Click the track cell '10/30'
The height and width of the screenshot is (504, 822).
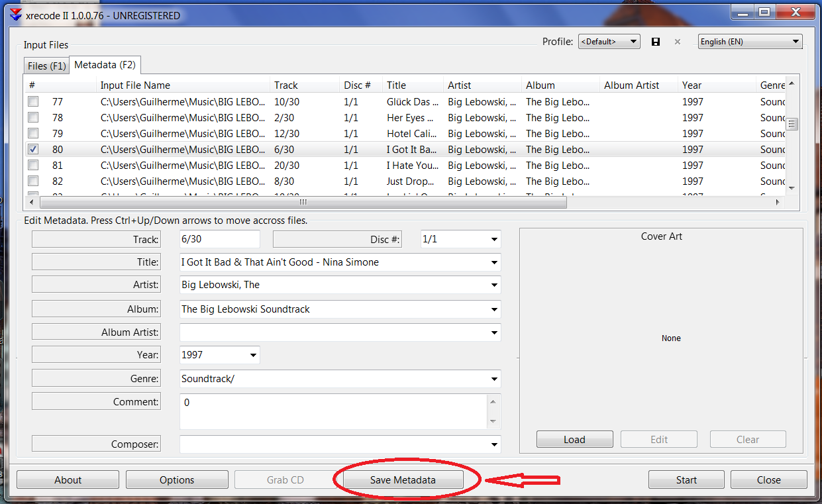(x=287, y=102)
